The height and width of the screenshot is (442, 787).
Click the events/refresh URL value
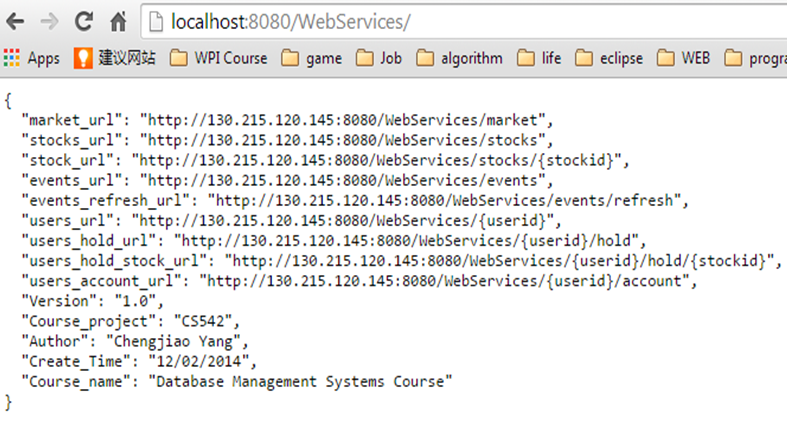[x=444, y=201]
